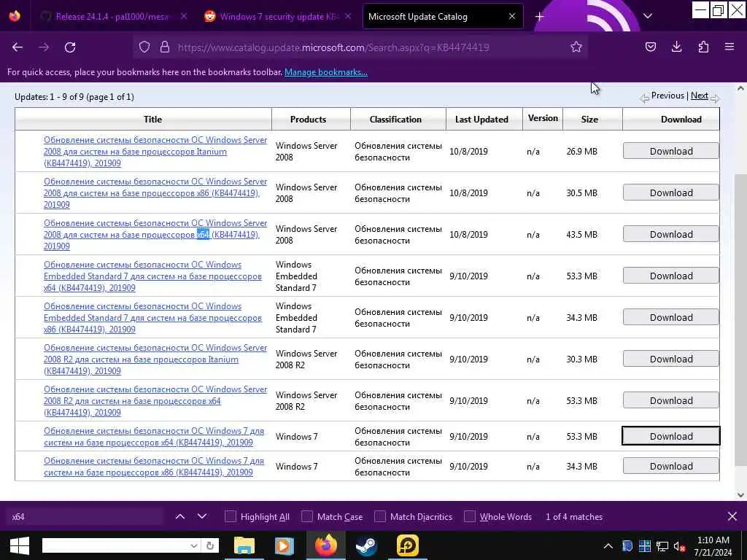Close the Windows 7 security update tab
The image size is (747, 560).
point(348,16)
